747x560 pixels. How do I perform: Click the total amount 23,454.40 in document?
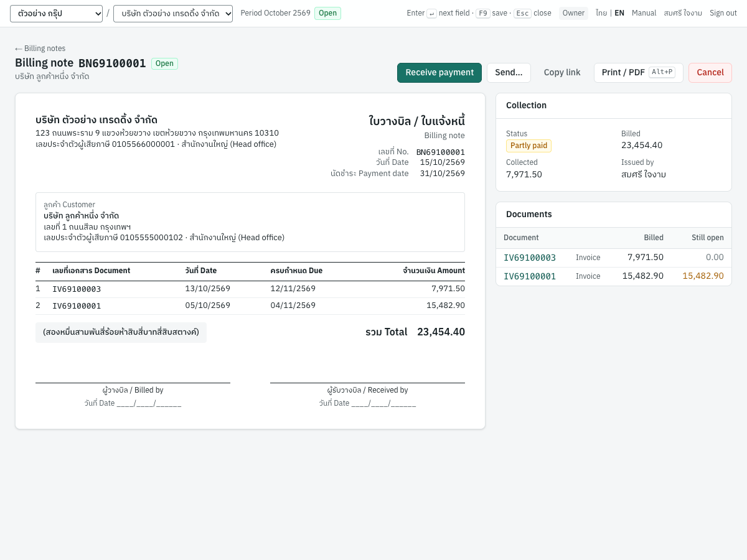[441, 332]
